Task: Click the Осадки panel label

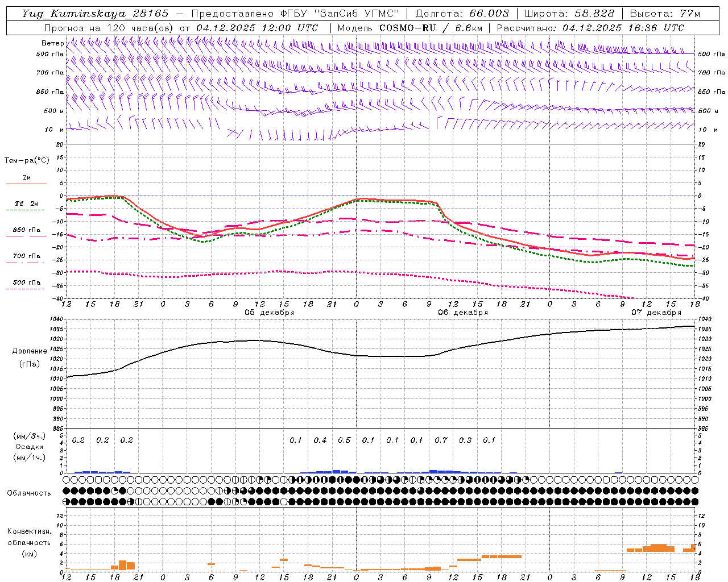Action: point(30,447)
